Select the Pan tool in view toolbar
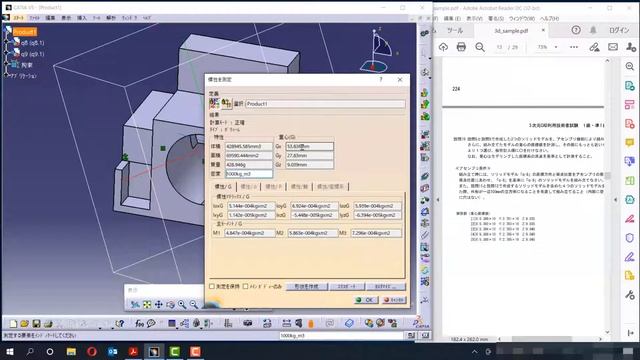 (158, 304)
